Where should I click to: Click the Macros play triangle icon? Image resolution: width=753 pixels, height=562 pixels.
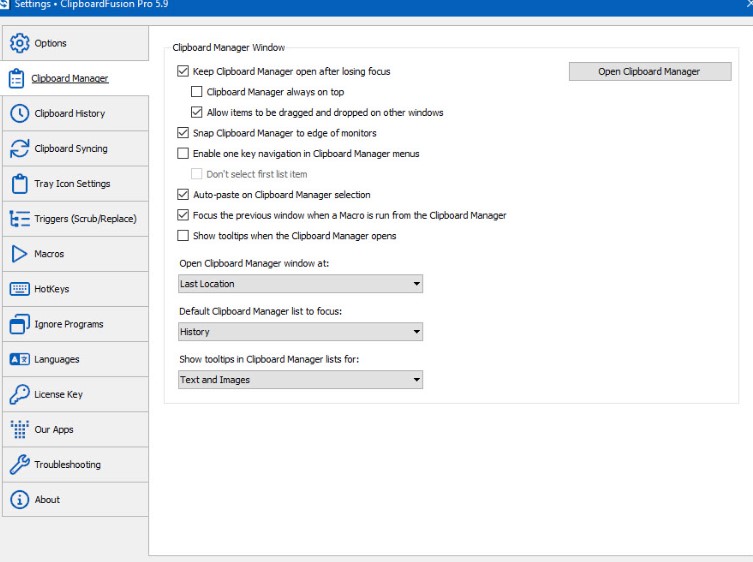coord(19,254)
